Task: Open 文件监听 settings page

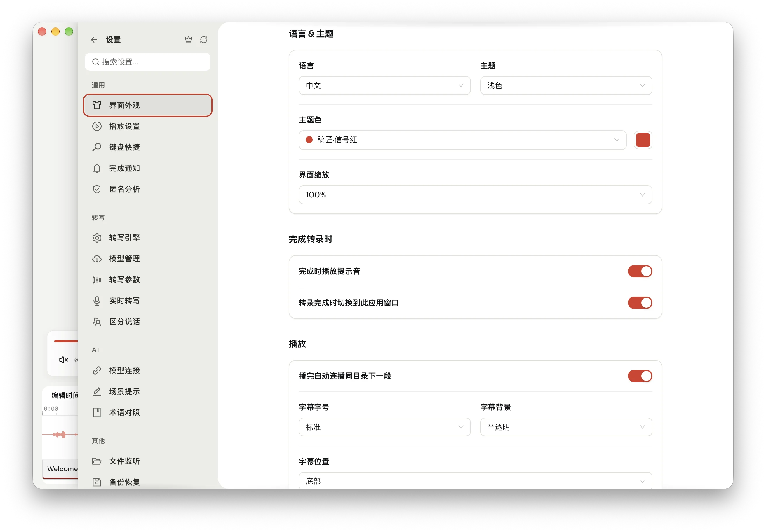Action: click(147, 461)
